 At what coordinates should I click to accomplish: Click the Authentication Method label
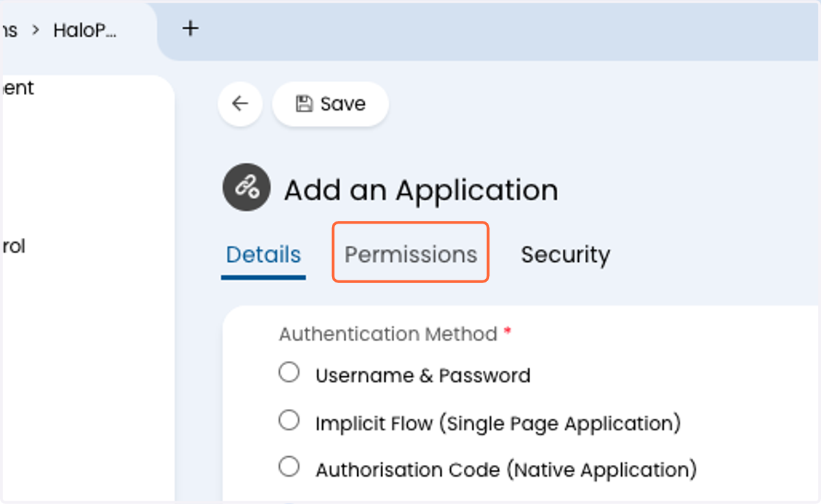point(388,334)
